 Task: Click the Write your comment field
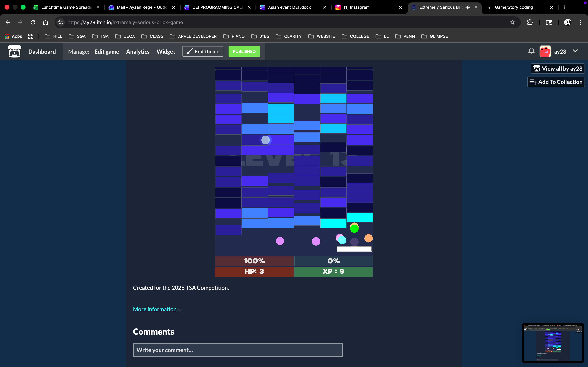[x=238, y=350]
